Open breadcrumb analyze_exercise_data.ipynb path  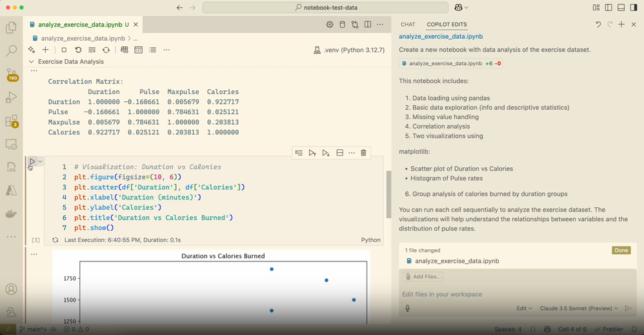pos(83,38)
